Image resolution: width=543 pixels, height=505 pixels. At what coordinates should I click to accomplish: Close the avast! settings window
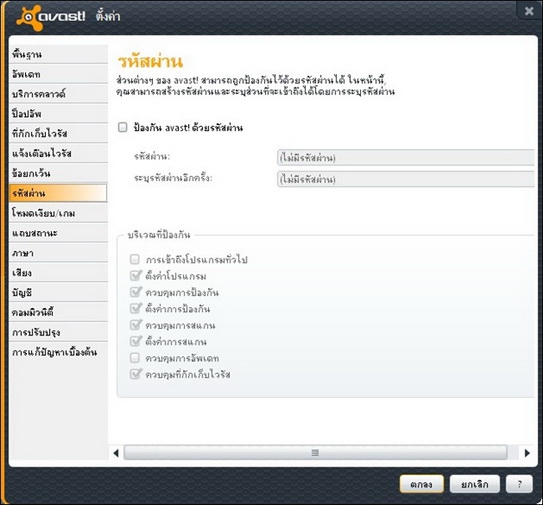529,11
